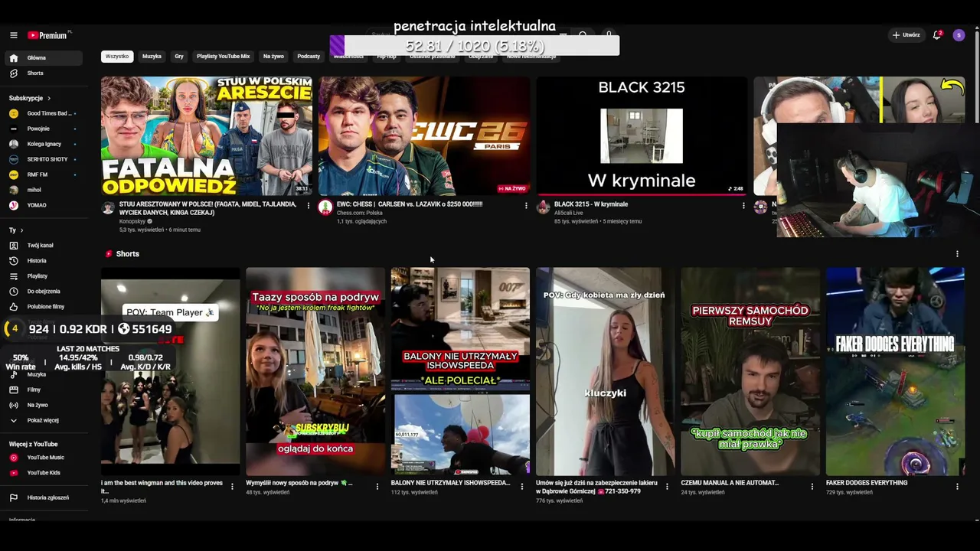Viewport: 980px width, 551px height.
Task: Select the Gry filter chip
Action: click(179, 57)
